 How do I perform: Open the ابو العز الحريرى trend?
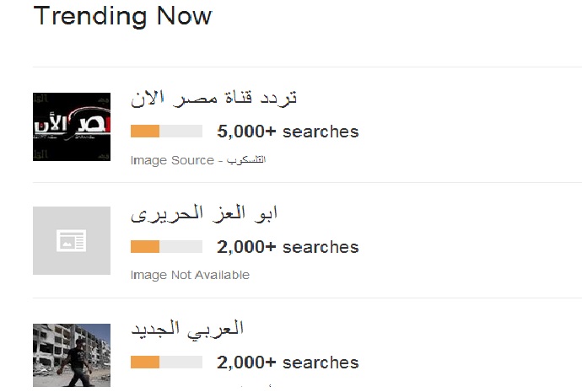pos(205,213)
